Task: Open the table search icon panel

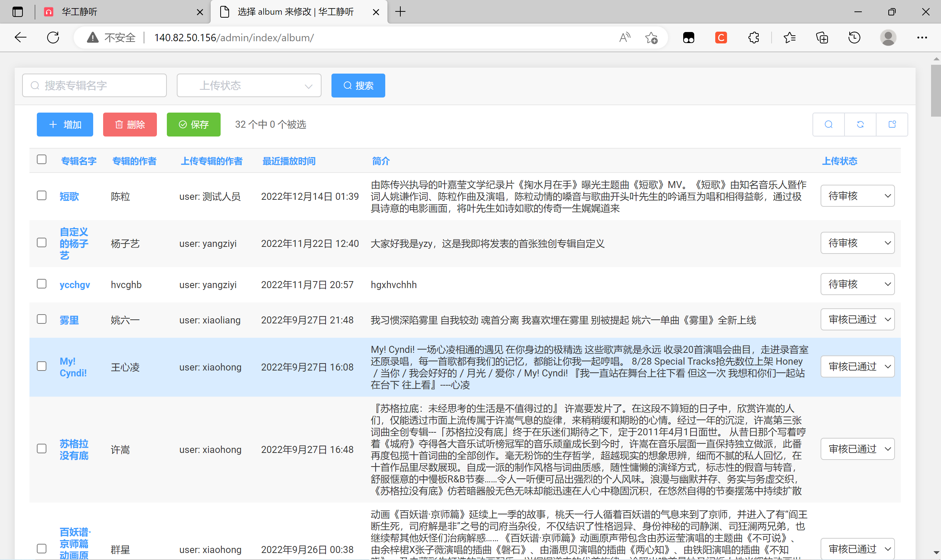Action: [828, 124]
